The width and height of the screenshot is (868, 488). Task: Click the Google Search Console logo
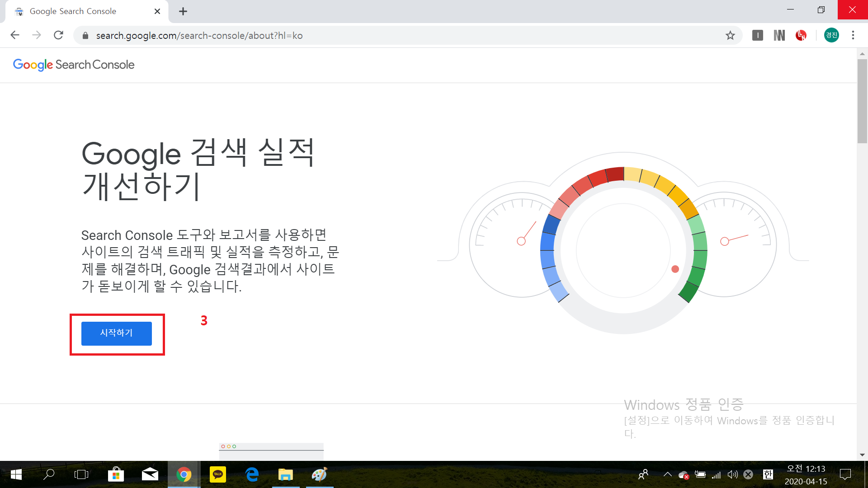point(74,65)
